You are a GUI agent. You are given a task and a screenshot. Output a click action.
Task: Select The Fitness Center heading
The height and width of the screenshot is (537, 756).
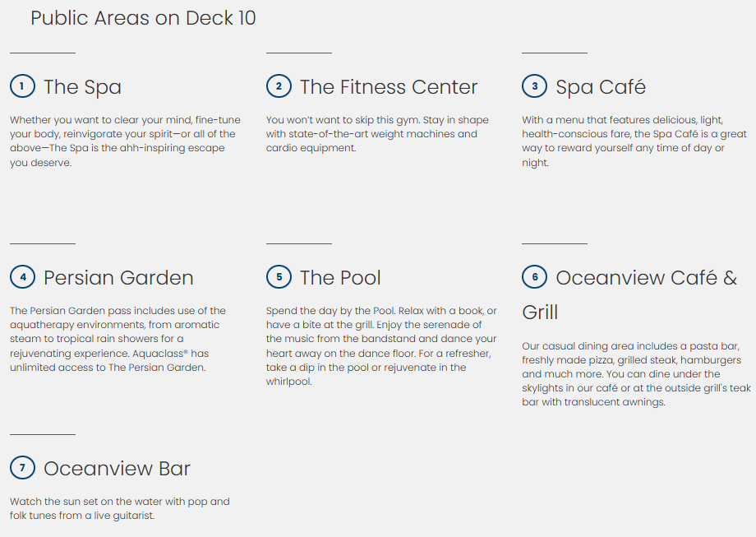point(388,87)
